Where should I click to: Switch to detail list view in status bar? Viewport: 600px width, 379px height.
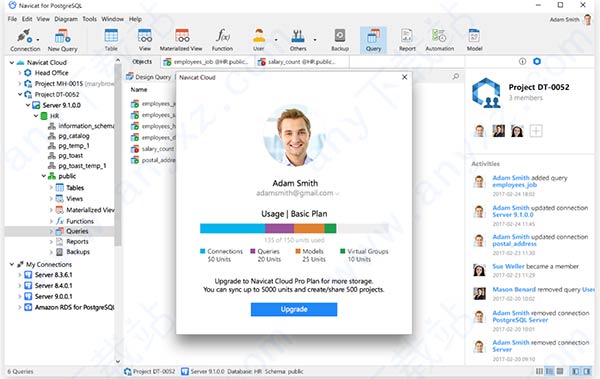coord(549,371)
